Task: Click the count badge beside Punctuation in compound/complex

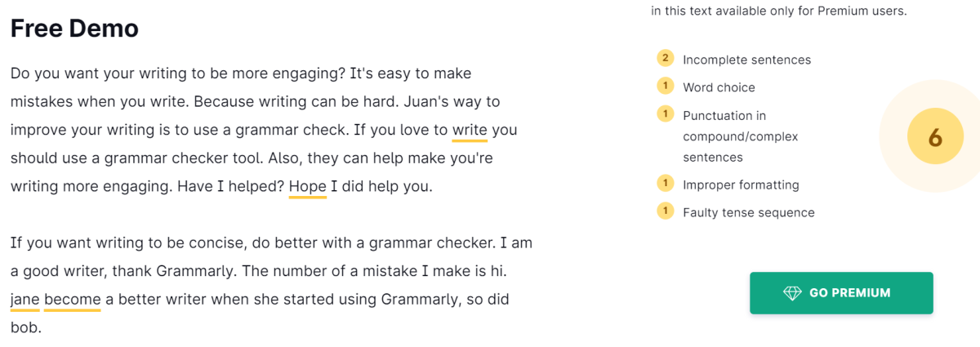Action: pyautogui.click(x=666, y=114)
